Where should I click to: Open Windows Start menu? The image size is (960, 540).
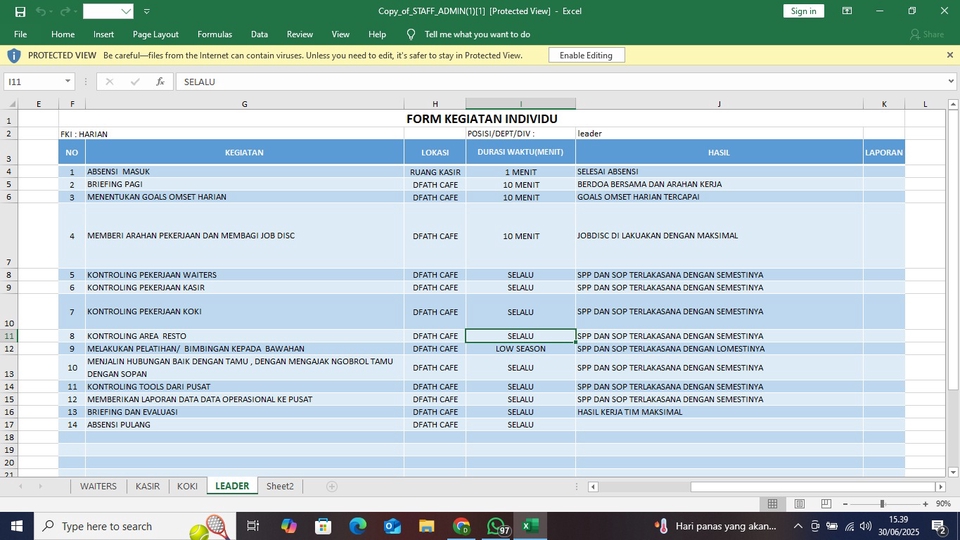click(17, 526)
